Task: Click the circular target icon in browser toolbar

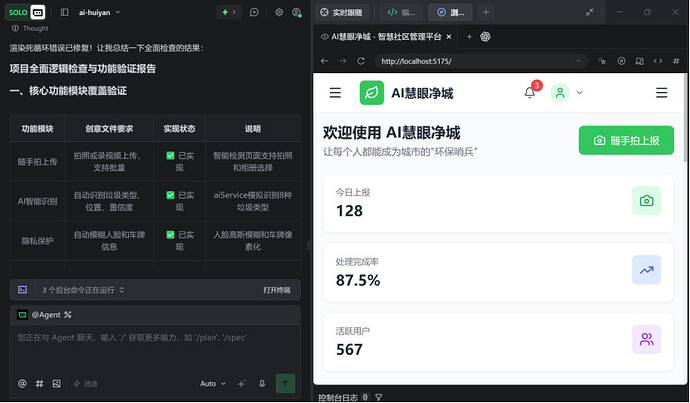Action: [x=621, y=61]
